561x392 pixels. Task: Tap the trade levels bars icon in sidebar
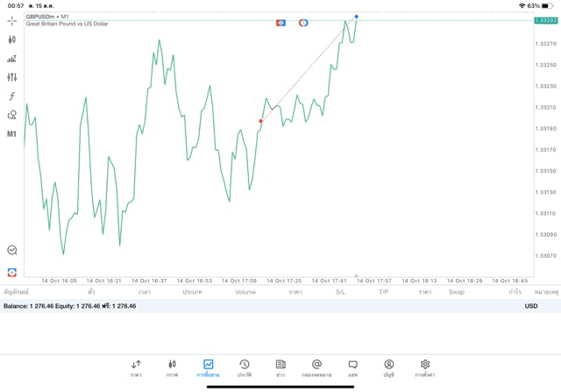tap(11, 59)
